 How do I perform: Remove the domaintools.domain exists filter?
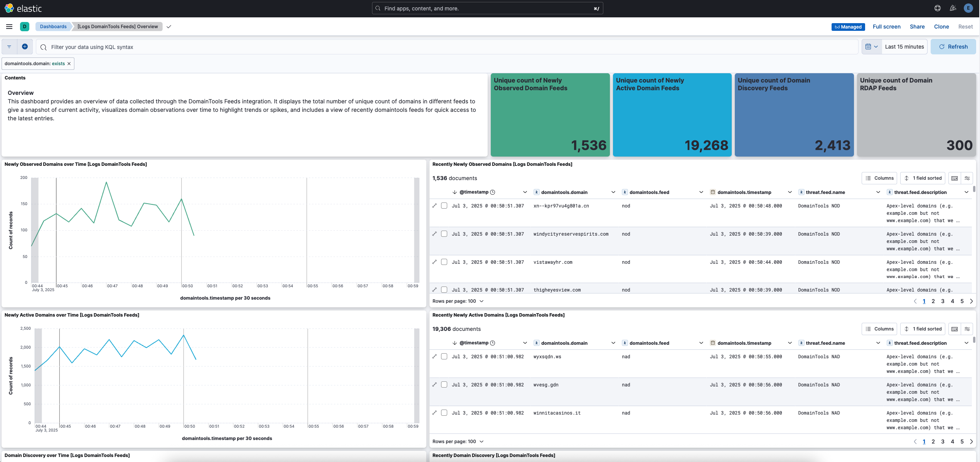69,64
